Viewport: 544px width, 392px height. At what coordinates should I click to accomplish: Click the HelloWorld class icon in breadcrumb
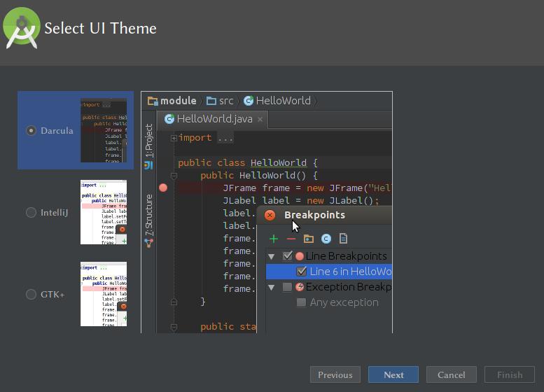[249, 101]
